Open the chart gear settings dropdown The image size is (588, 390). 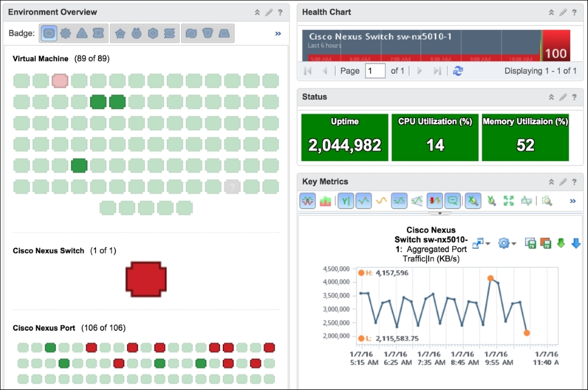(507, 244)
